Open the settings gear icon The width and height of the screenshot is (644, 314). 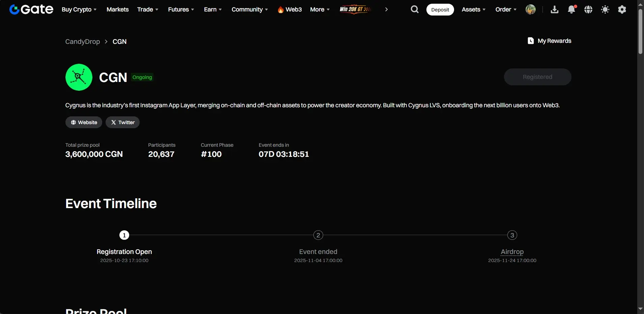pyautogui.click(x=622, y=9)
